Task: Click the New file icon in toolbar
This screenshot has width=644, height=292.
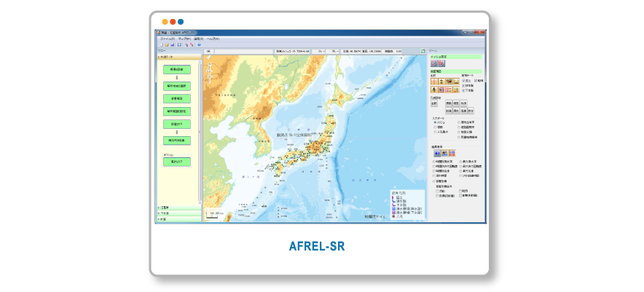Action: [162, 44]
